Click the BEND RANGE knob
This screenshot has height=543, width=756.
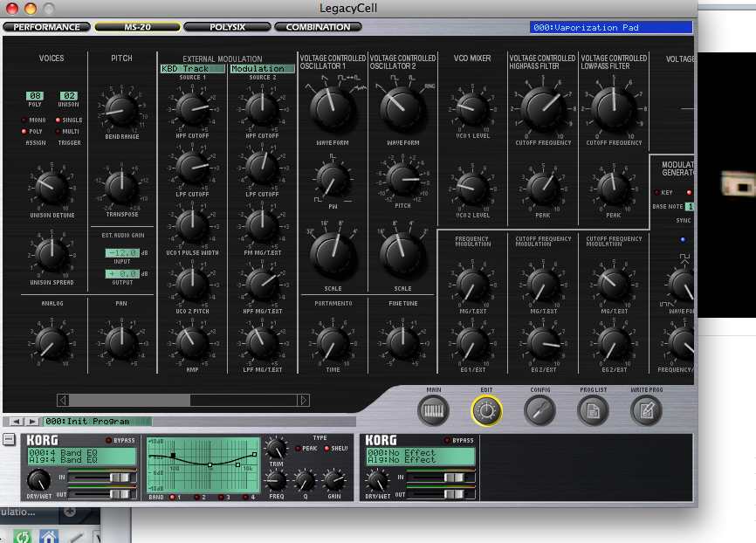[x=121, y=111]
